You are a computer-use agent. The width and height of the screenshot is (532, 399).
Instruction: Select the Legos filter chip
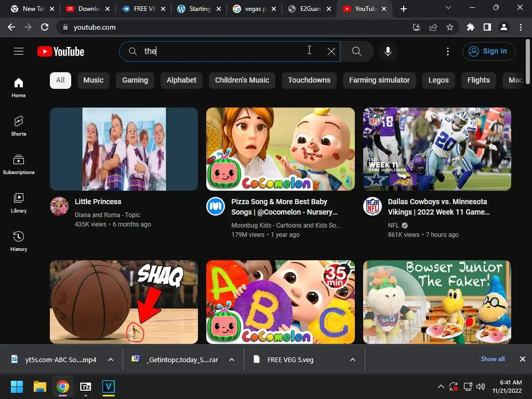pos(438,81)
